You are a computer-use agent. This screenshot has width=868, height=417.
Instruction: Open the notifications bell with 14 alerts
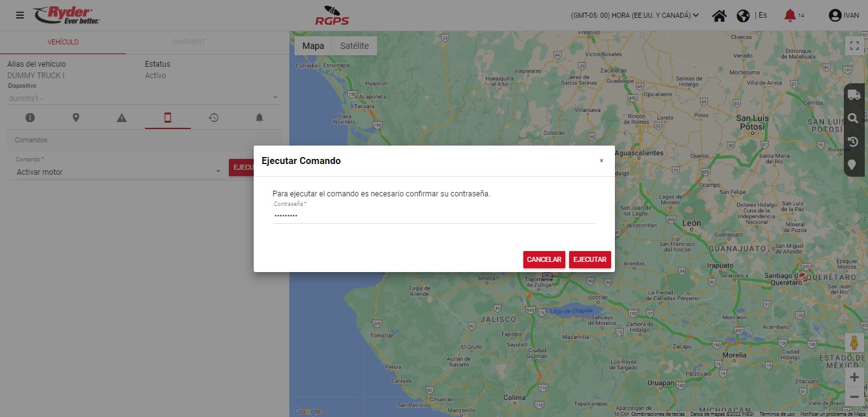(790, 15)
